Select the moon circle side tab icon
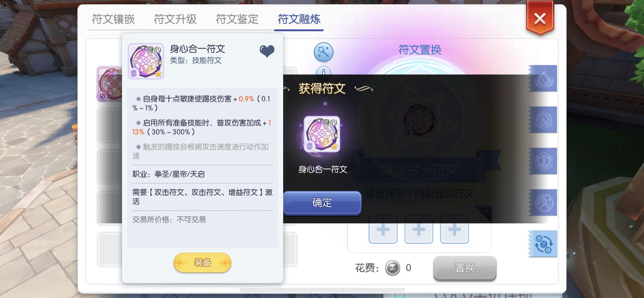 click(x=543, y=203)
